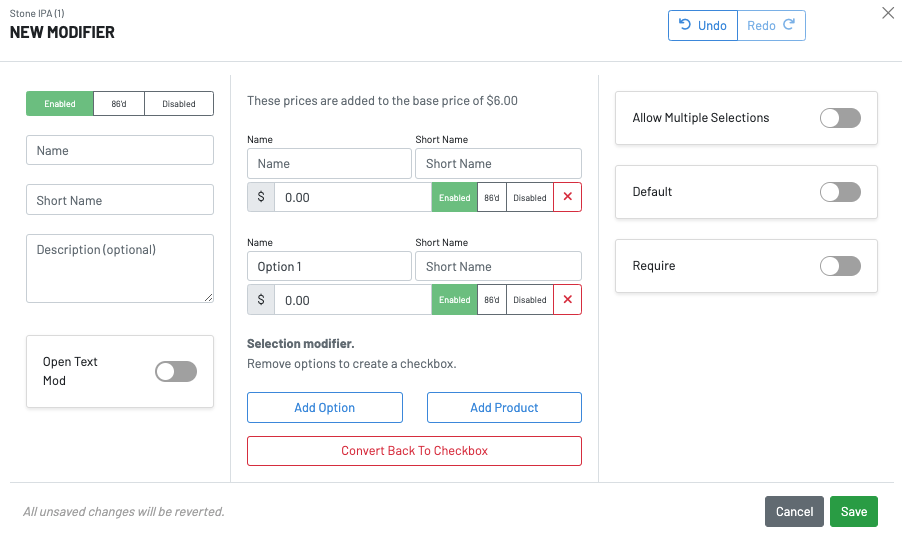Toggle the Open Text Mod switch
Image resolution: width=902 pixels, height=541 pixels.
(176, 372)
